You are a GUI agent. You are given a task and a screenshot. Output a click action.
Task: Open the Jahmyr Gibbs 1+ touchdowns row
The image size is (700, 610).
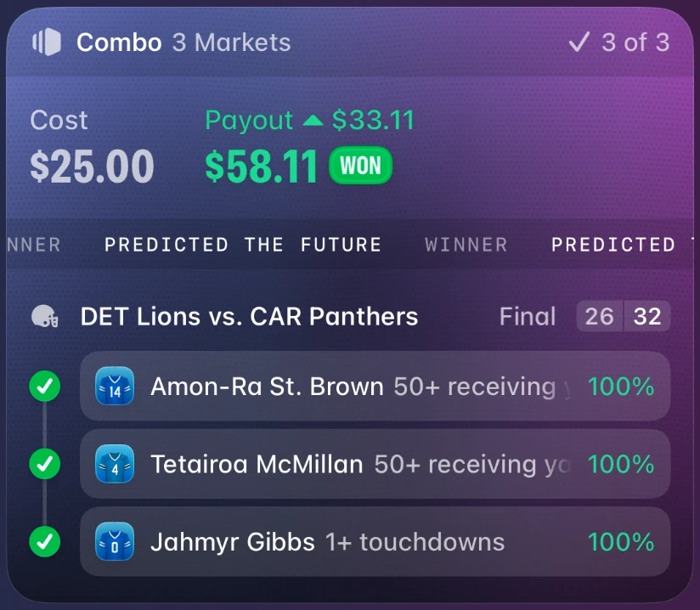(375, 541)
